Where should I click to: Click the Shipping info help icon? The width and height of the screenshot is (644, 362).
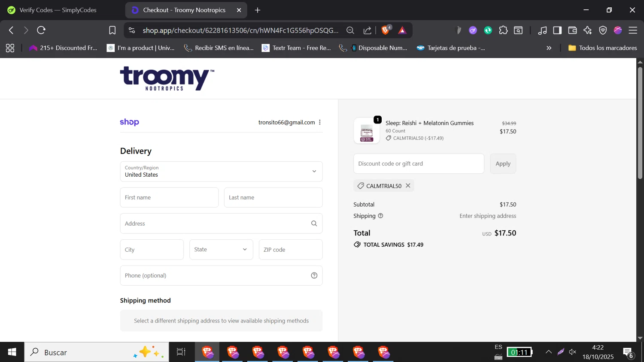tap(380, 216)
